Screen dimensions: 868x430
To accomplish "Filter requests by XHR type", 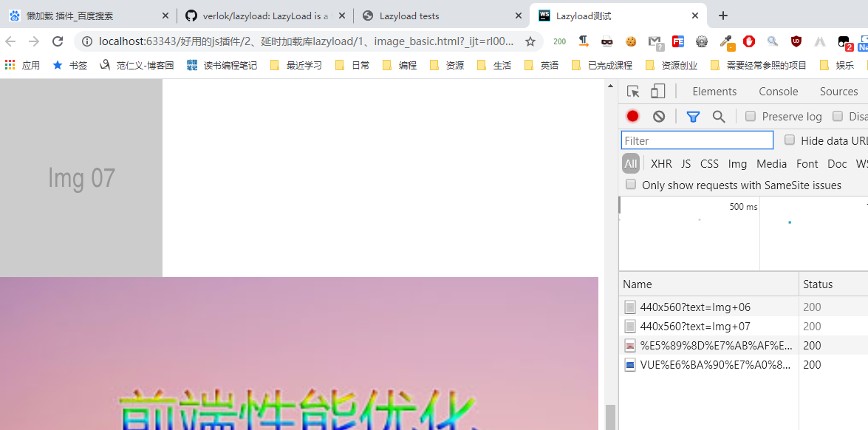I will pos(661,163).
